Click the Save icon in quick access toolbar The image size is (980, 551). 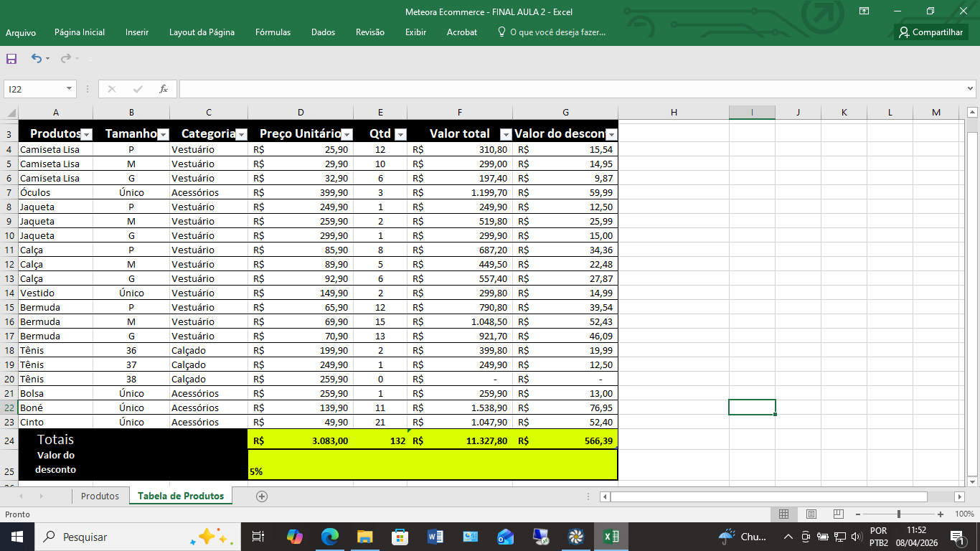pyautogui.click(x=11, y=59)
